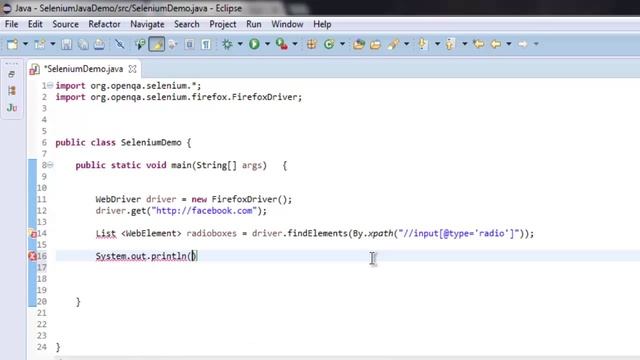Open the Edit menu

pyautogui.click(x=35, y=24)
